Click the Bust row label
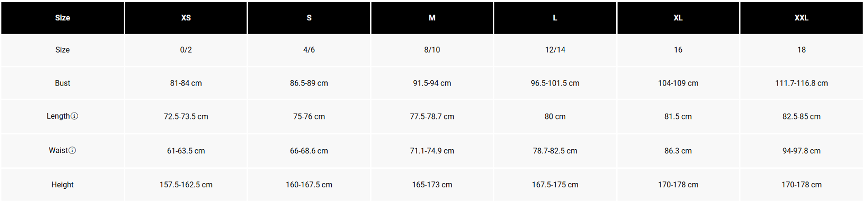 click(62, 83)
